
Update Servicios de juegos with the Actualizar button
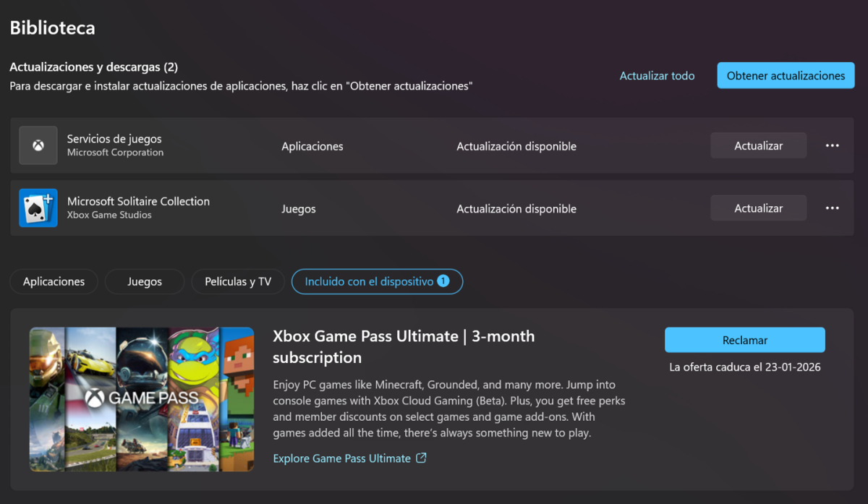click(758, 145)
